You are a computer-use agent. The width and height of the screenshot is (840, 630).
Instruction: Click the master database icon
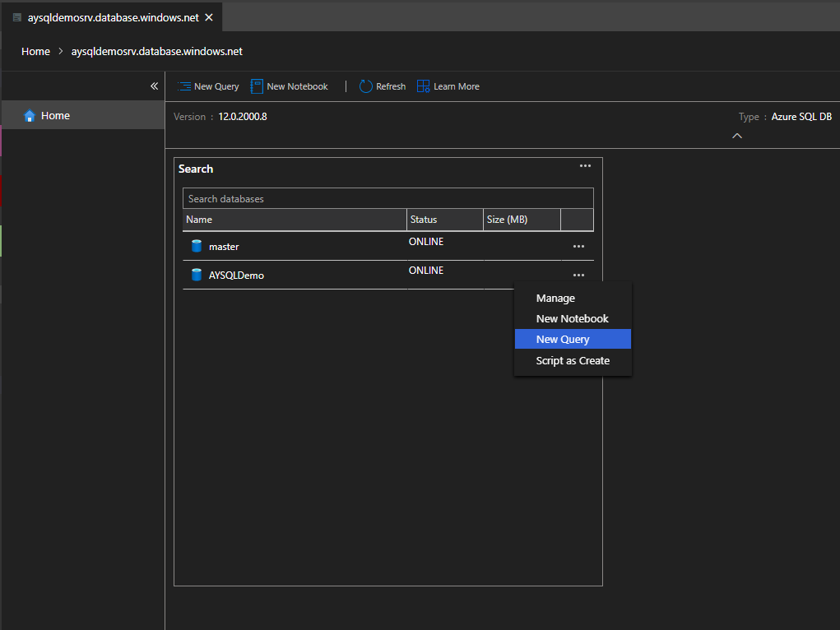[197, 246]
